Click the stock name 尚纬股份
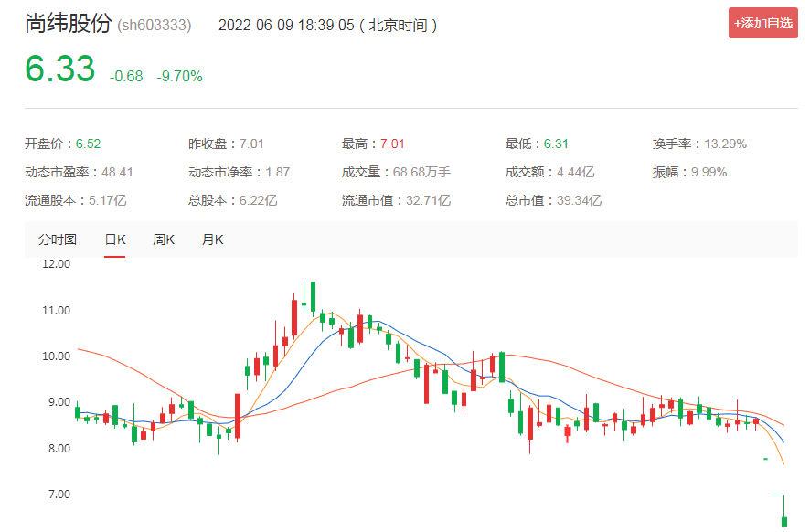The height and width of the screenshot is (532, 810). pos(68,24)
